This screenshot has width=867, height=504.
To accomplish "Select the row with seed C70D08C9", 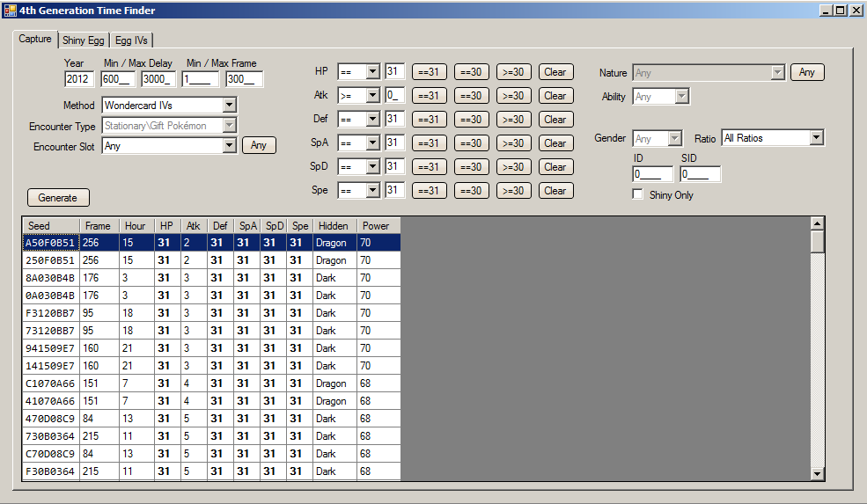I will [x=212, y=454].
